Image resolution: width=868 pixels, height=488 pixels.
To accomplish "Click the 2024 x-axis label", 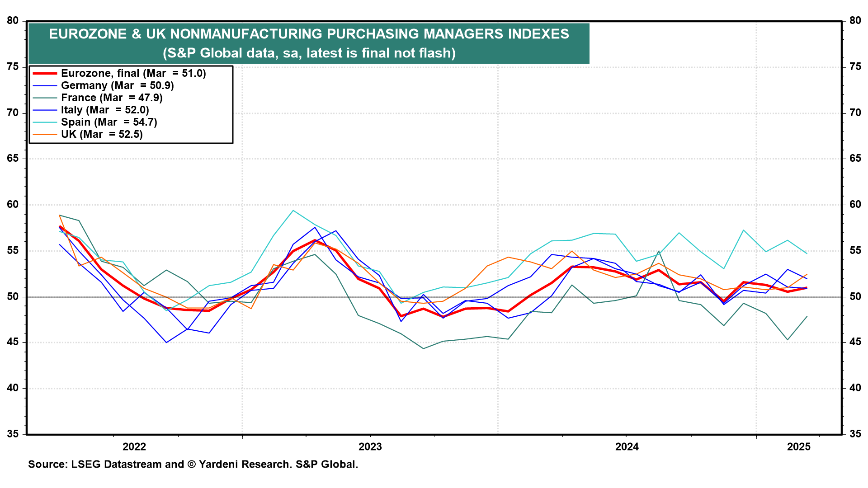I will pos(627,447).
